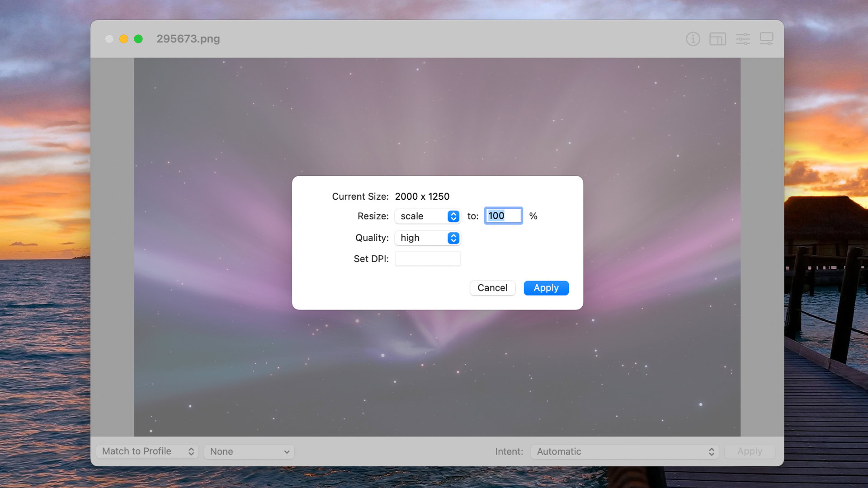Expand the Match to Profile selector
This screenshot has height=488, width=868.
pyautogui.click(x=148, y=451)
